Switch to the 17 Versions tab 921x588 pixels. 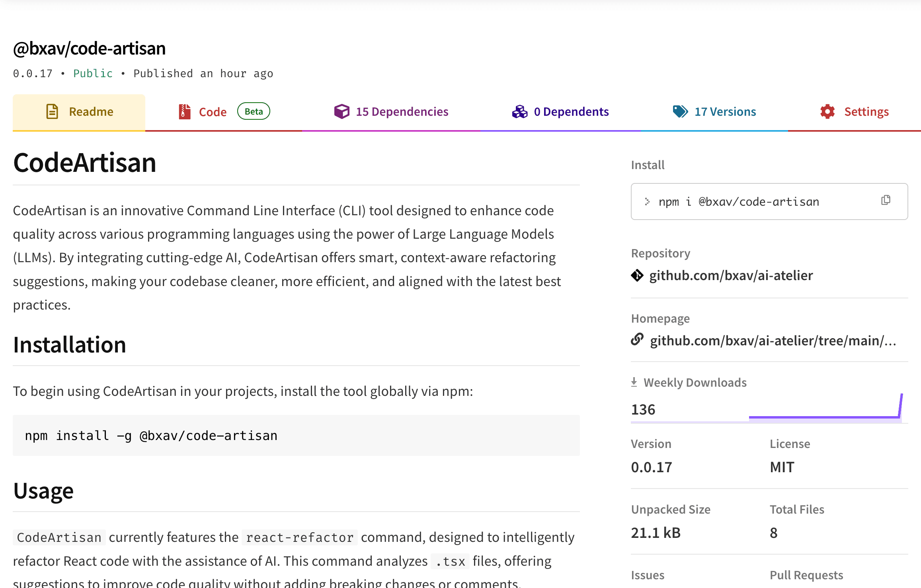coord(725,112)
